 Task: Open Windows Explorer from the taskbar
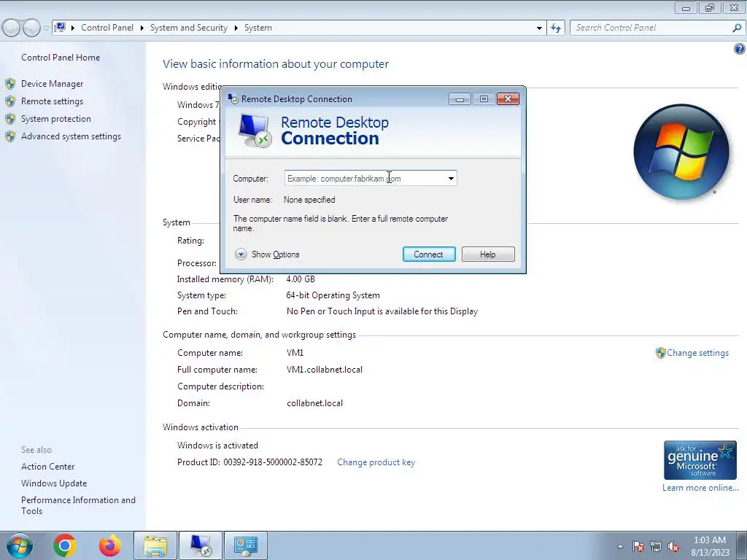click(155, 545)
